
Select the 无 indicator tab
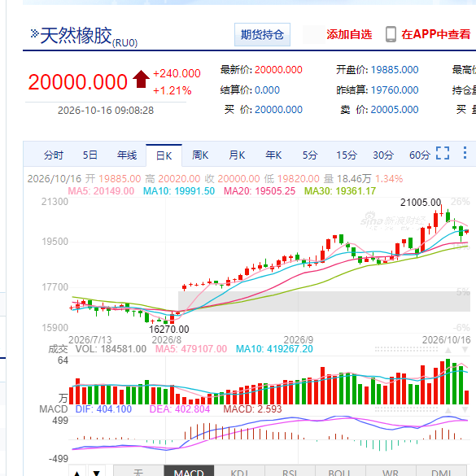139,471
